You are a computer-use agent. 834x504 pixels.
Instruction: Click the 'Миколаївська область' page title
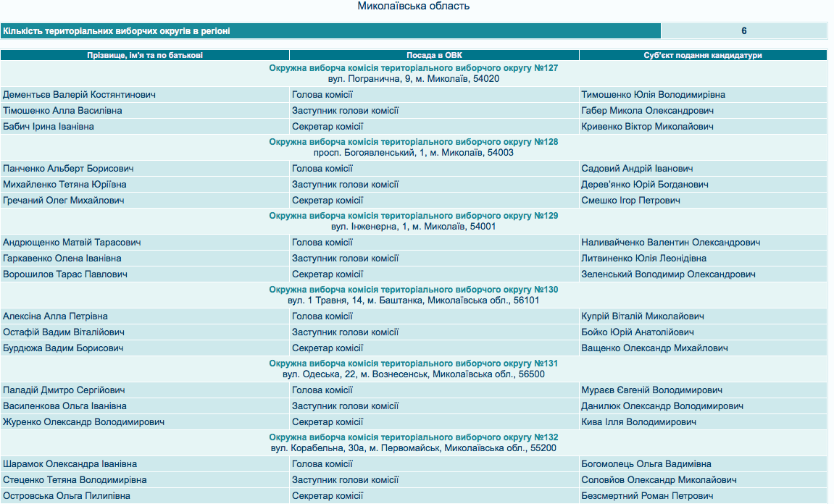pos(414,7)
